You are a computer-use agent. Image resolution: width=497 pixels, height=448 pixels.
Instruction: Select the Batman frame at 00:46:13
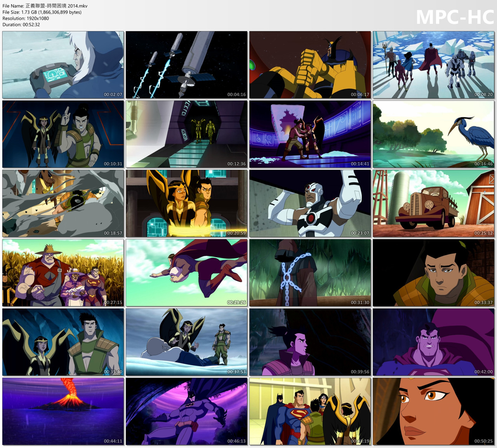(x=186, y=412)
